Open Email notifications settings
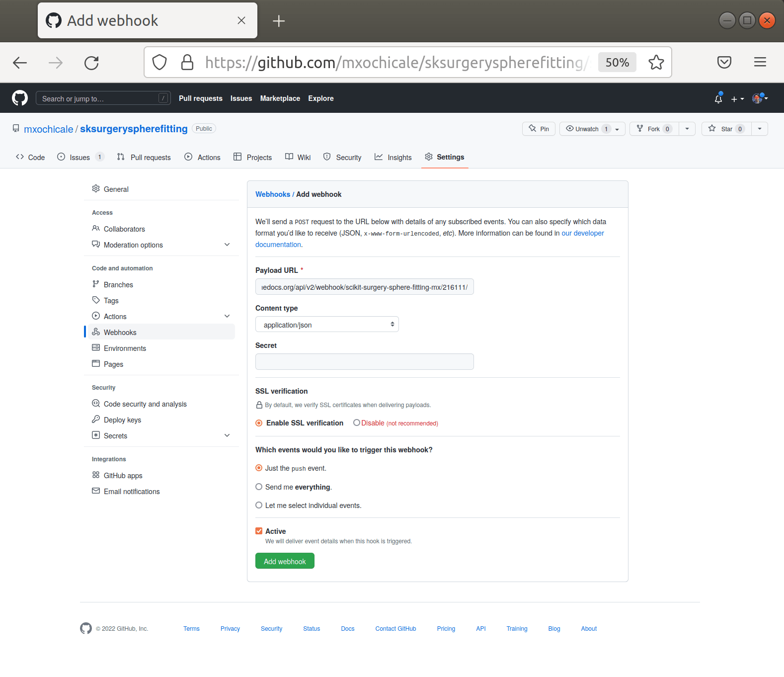Image resolution: width=784 pixels, height=677 pixels. 161,491
